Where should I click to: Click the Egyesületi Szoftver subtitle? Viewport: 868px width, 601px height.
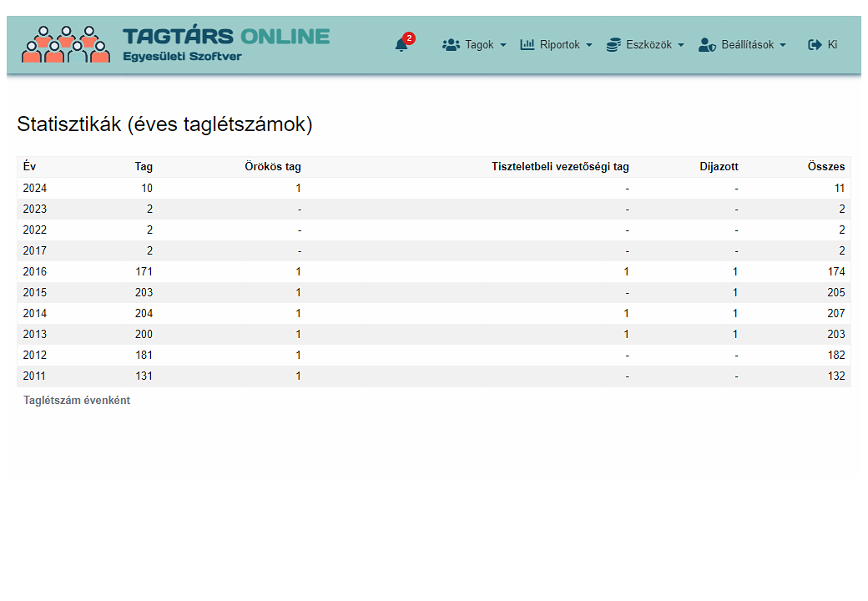pos(182,57)
